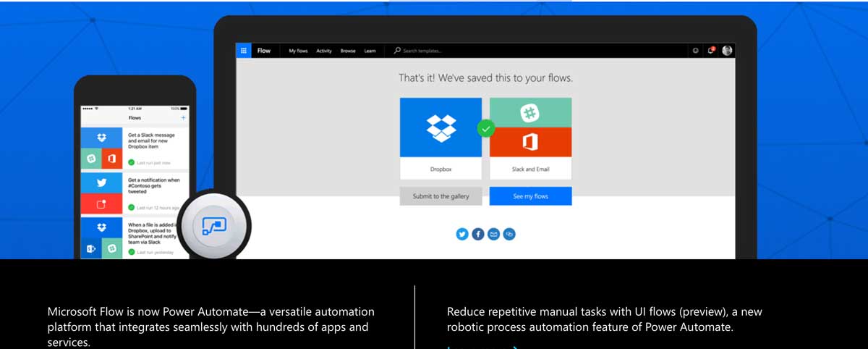Click the Flow brand name in header
Screen dimensions: 868x349
264,51
